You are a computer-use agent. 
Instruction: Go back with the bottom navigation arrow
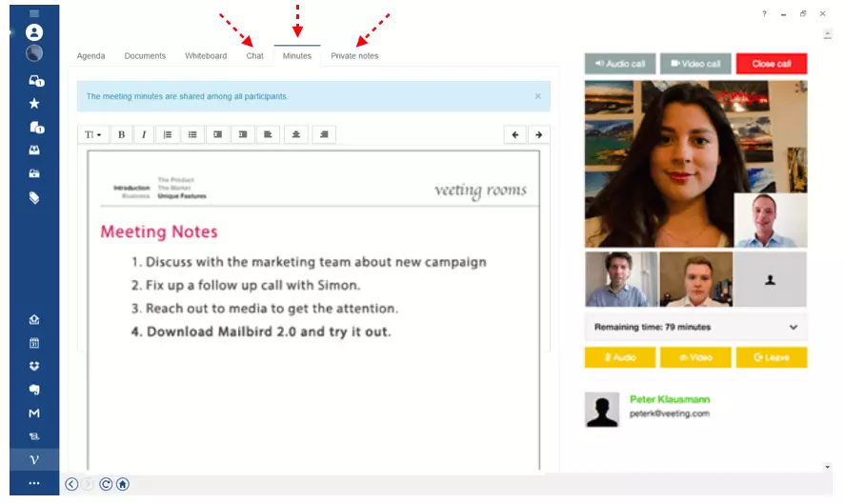click(x=71, y=484)
